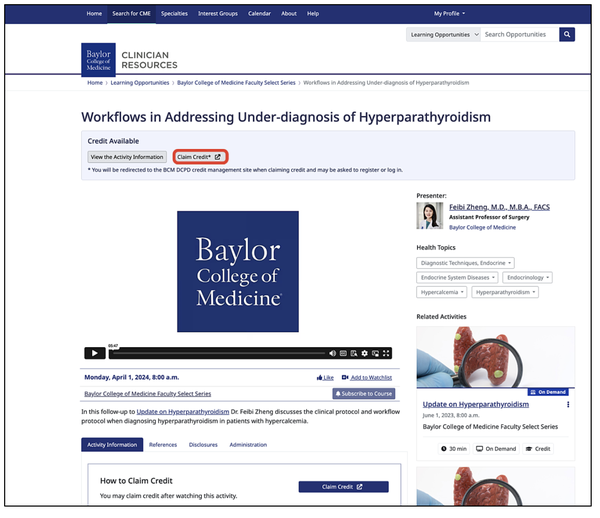
Task: Toggle video captions icon
Action: click(x=343, y=353)
